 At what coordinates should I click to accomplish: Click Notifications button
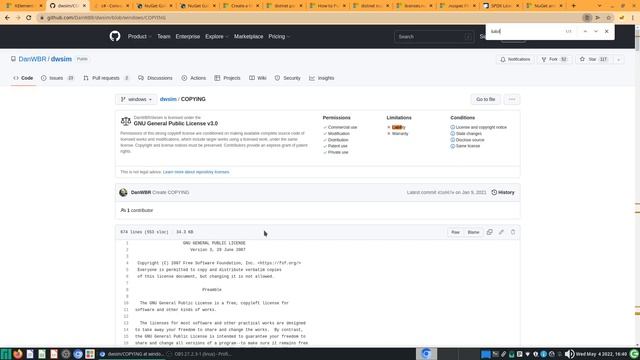point(515,60)
